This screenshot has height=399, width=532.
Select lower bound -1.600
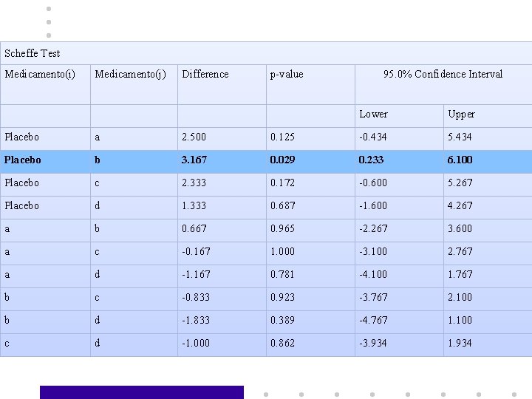tap(373, 205)
